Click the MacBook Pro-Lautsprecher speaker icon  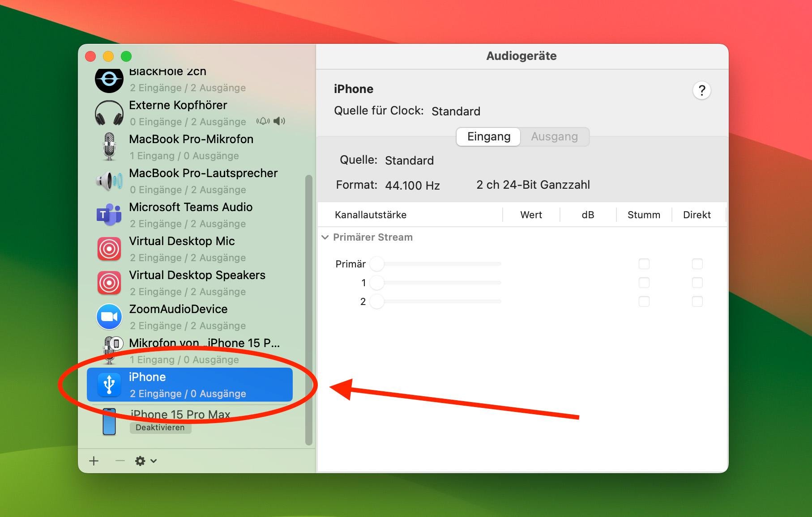click(x=109, y=181)
